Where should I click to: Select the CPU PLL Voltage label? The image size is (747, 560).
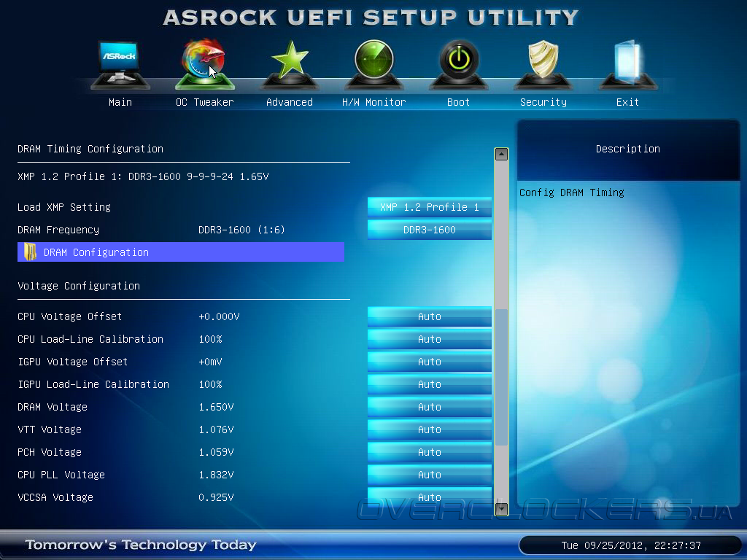point(61,475)
